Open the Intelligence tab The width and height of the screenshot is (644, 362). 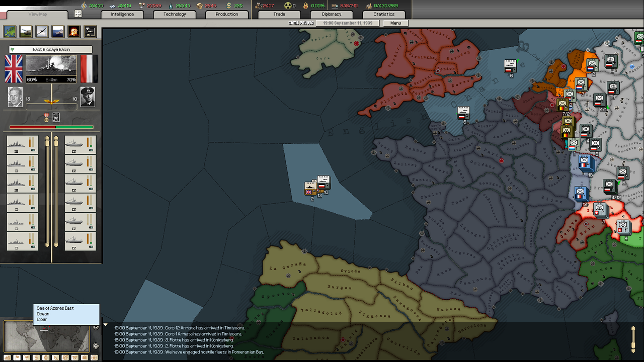(122, 14)
